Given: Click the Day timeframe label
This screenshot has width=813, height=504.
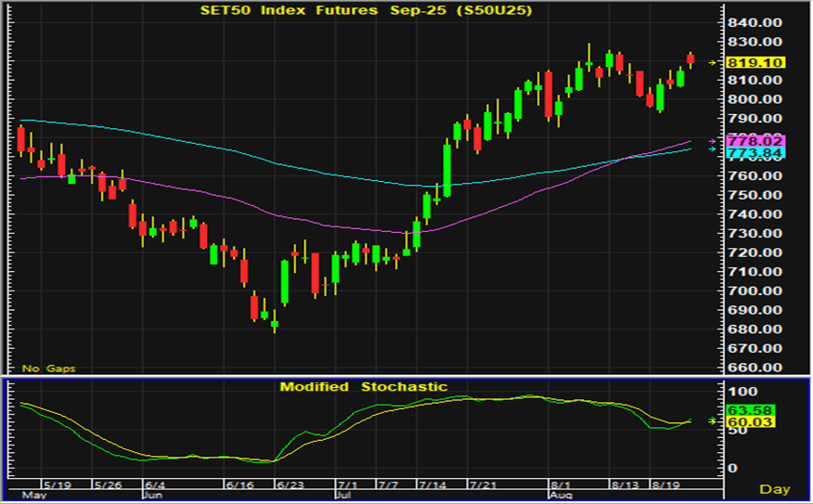Looking at the screenshot, I should (775, 488).
